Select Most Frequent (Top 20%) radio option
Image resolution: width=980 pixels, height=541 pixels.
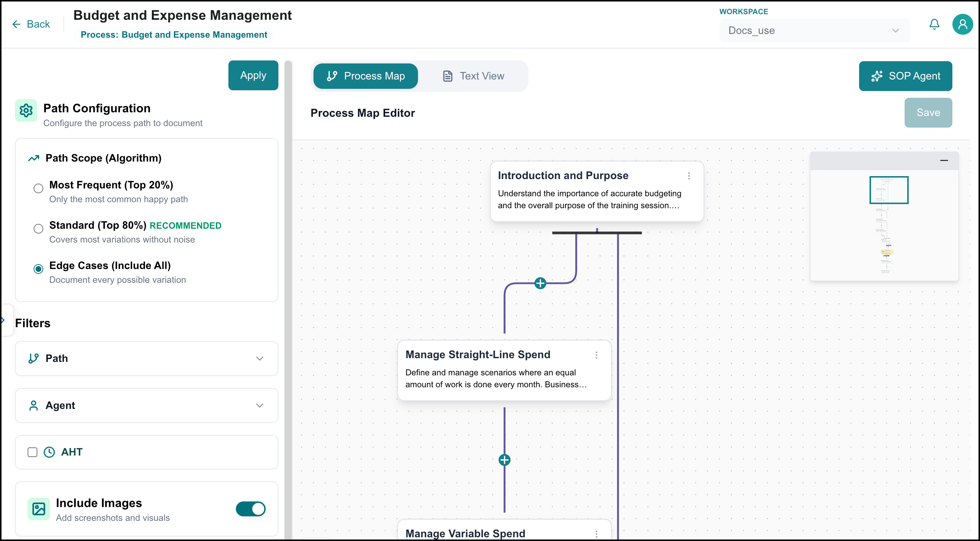pos(38,189)
